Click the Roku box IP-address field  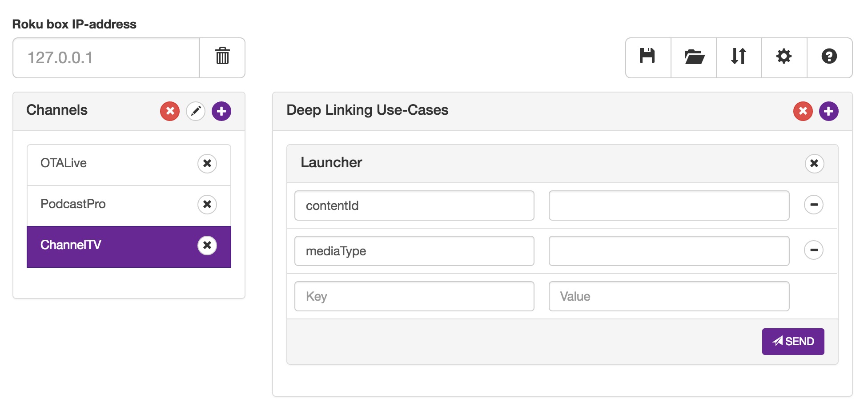(x=105, y=57)
